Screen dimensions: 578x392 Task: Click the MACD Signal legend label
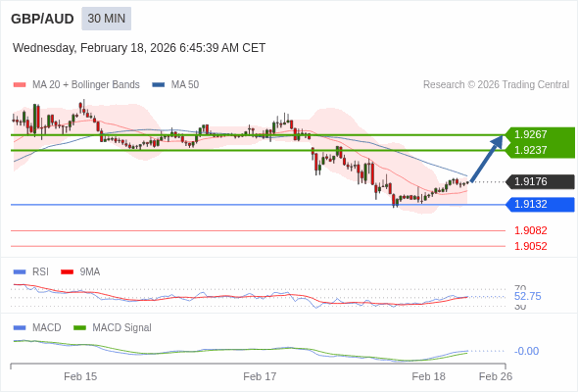coord(122,328)
